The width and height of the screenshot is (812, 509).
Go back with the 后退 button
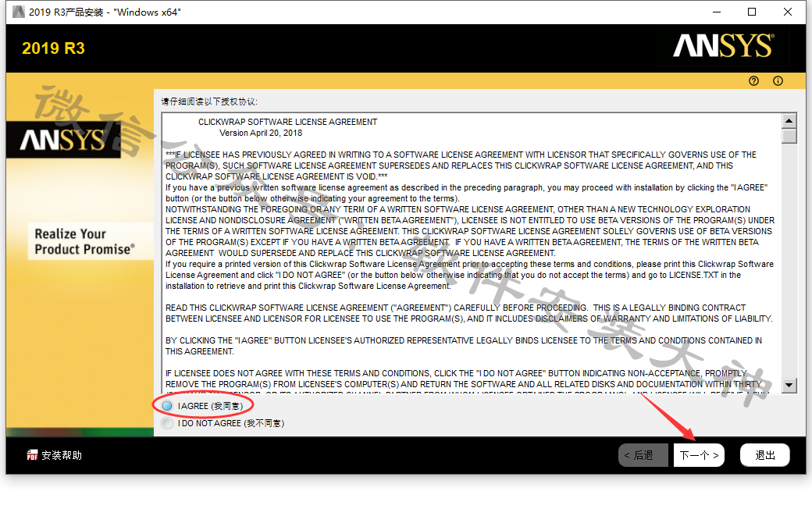pos(643,455)
